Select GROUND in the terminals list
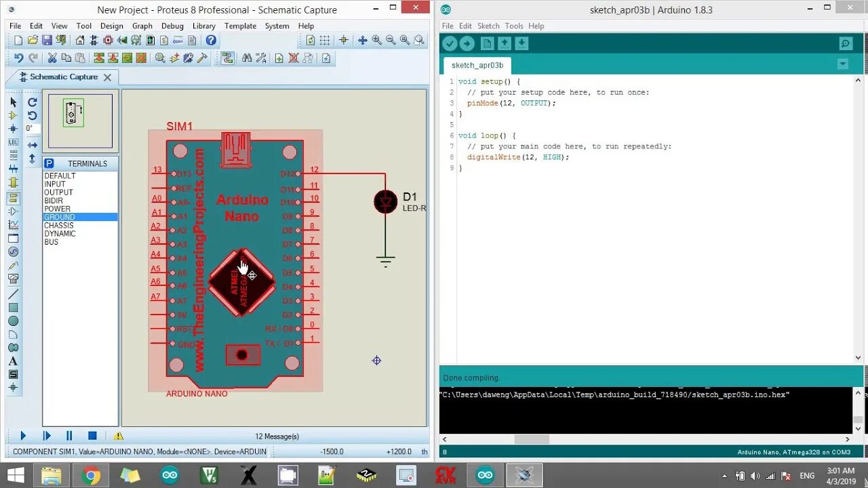 tap(81, 217)
